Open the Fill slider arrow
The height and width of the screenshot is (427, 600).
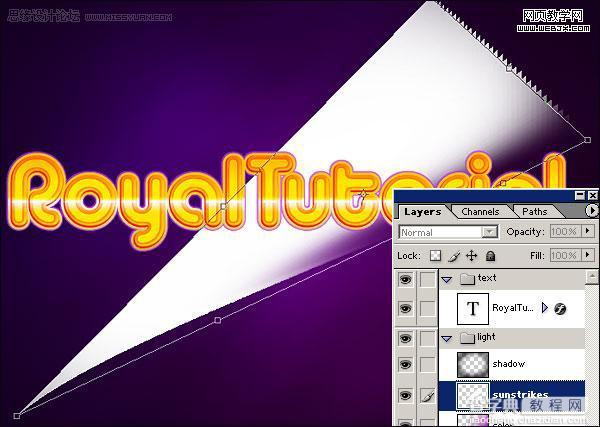pyautogui.click(x=587, y=255)
